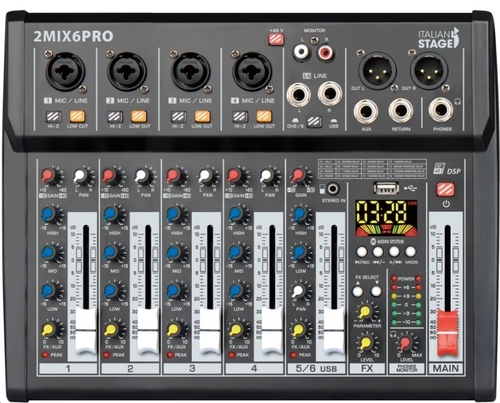Click channel 1 blue HIGH EQ knob
The height and width of the screenshot is (403, 500).
pos(50,215)
